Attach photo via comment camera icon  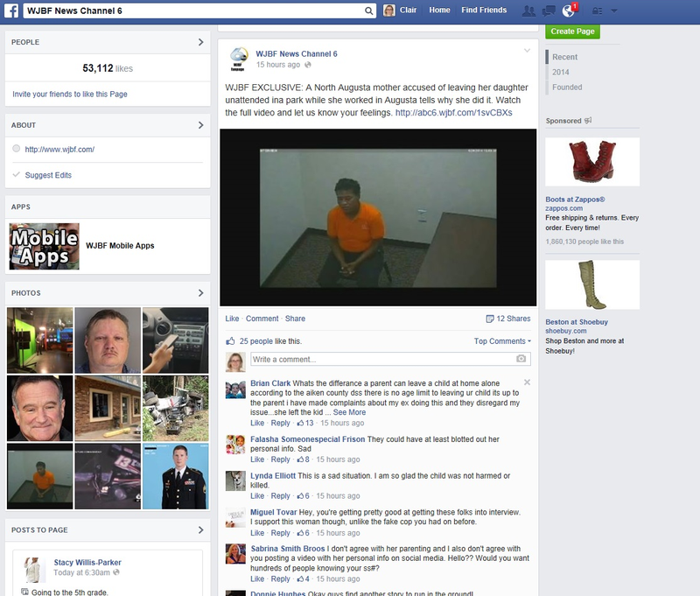[x=521, y=359]
